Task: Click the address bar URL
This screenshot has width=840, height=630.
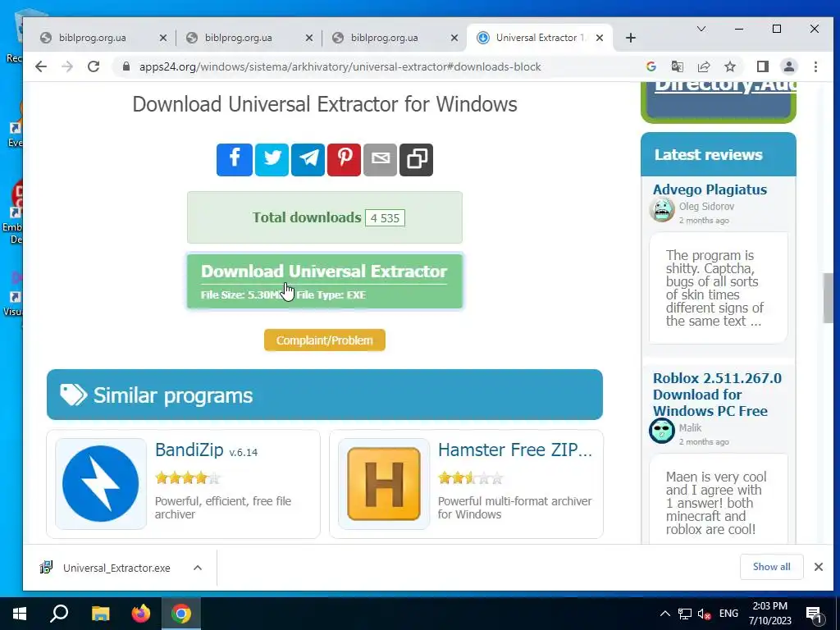Action: click(x=340, y=66)
